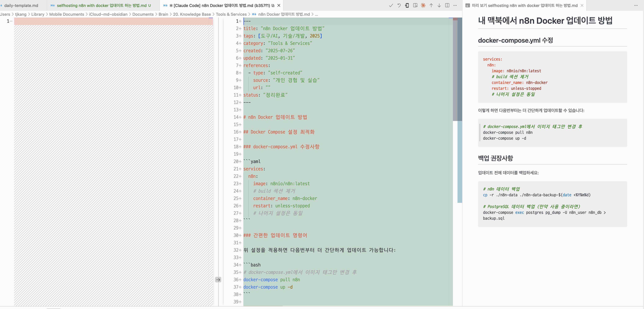644x309 pixels.
Task: Click the "image: n8nio/n8n:latest" line in editor
Action: coord(281,183)
